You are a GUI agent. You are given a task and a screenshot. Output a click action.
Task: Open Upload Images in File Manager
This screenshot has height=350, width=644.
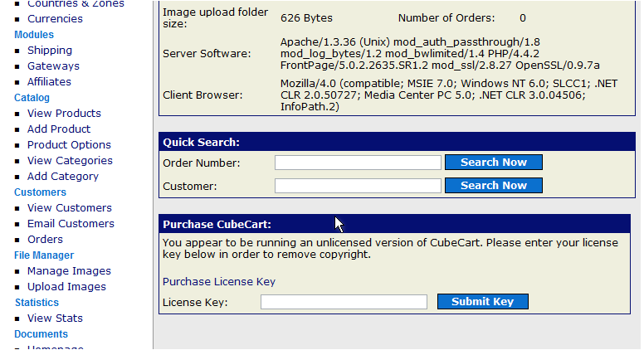[x=66, y=287]
